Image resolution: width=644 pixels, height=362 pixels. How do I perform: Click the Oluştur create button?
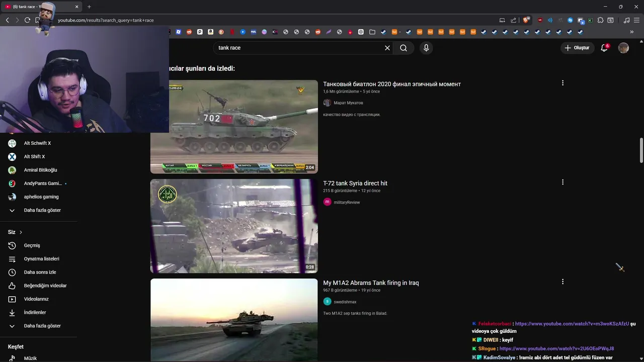coord(578,48)
